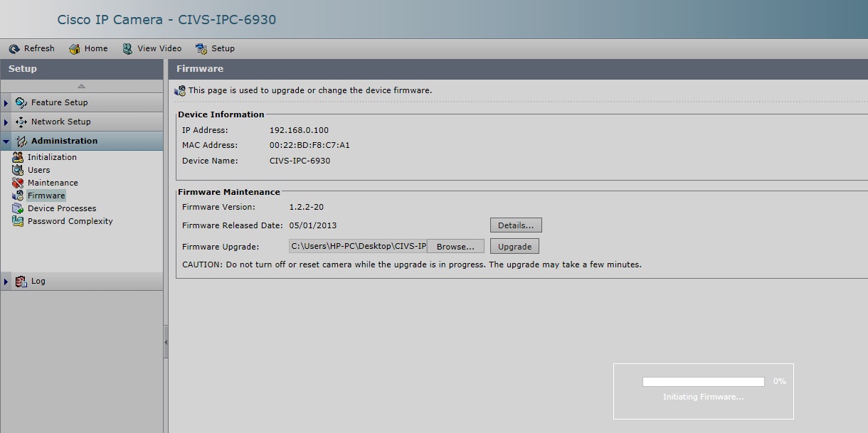Click the 'Initiating Firmware...' status text
Viewport: 868px width, 433px height.
(x=703, y=397)
